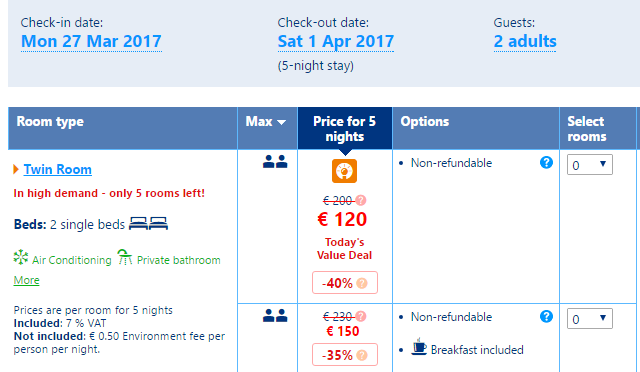This screenshot has height=372, width=640.
Task: Click the Air Conditioning snowflake icon
Action: [x=21, y=258]
